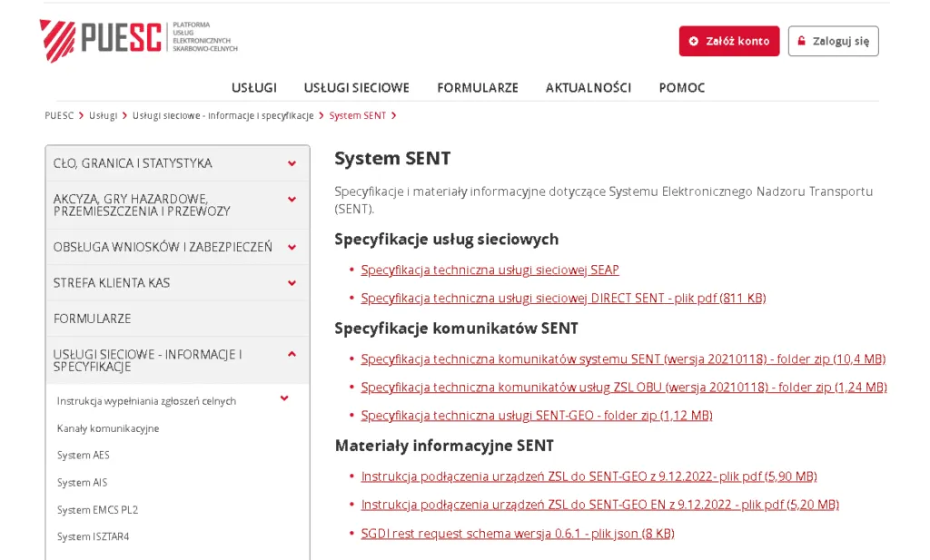Open the USŁUGI menu
Viewport: 930px width, 560px height.
[254, 88]
